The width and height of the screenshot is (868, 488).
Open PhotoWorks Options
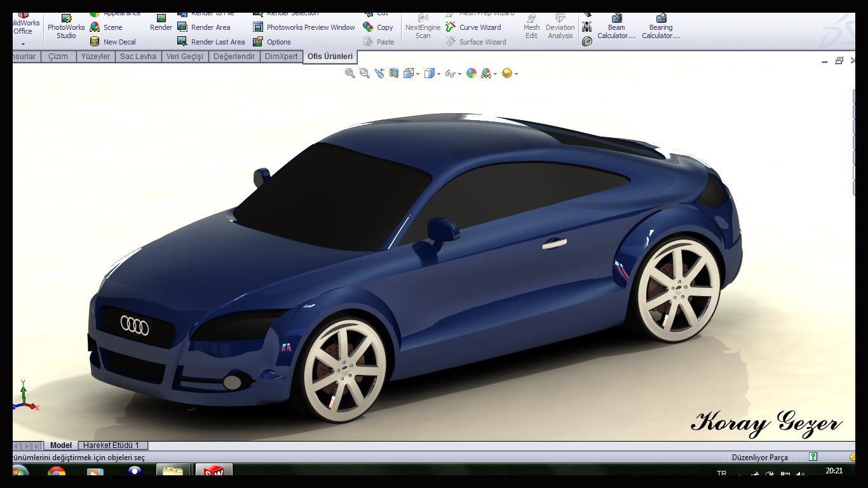coord(272,42)
